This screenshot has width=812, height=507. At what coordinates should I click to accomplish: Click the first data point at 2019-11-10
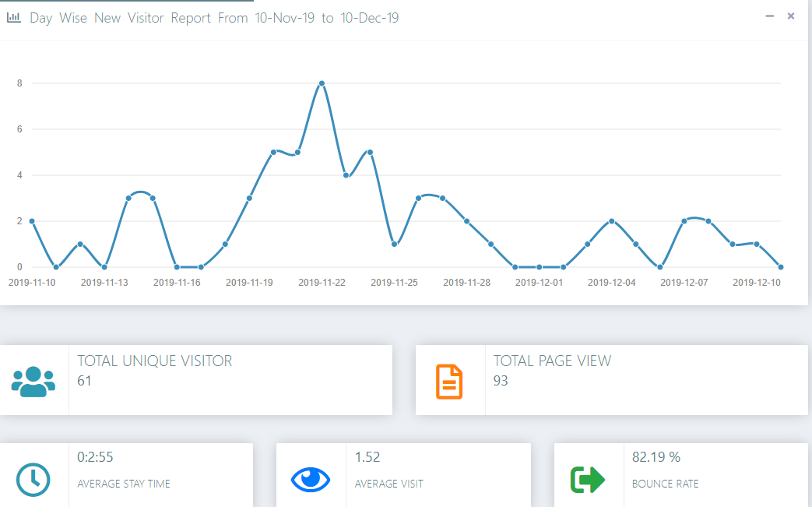pyautogui.click(x=32, y=221)
